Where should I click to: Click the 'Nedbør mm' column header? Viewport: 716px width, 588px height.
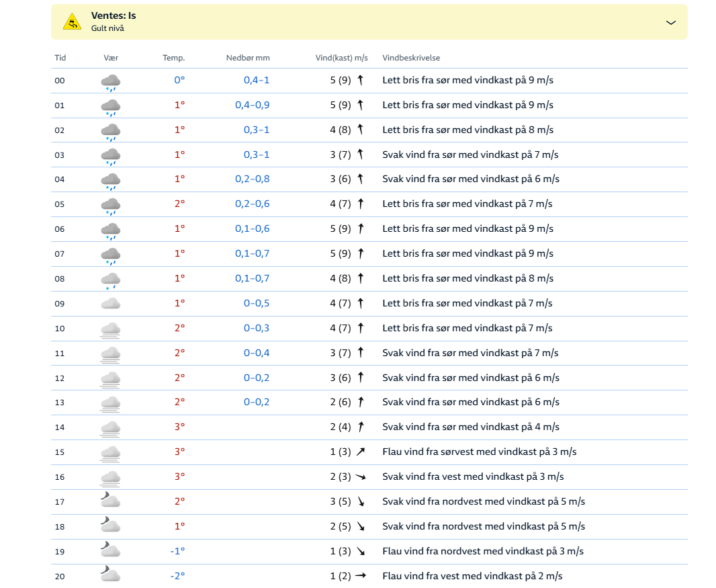247,58
